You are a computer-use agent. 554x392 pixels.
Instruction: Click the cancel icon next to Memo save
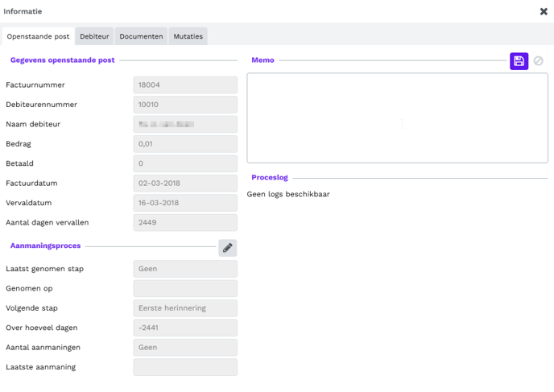(x=539, y=61)
